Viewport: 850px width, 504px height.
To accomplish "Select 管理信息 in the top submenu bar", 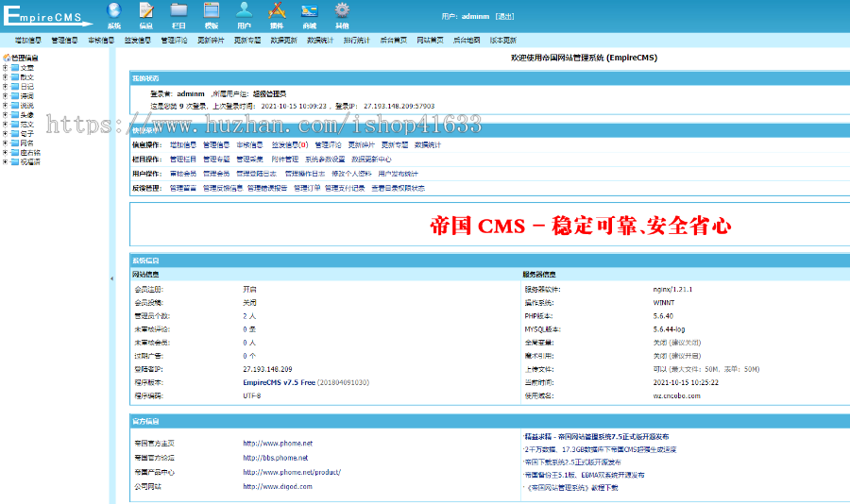I will point(64,40).
